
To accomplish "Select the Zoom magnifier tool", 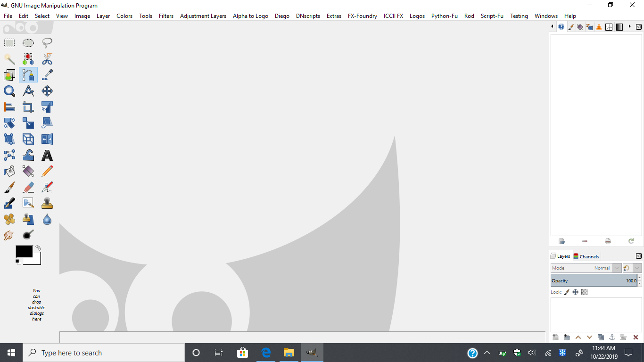I will coord(9,91).
